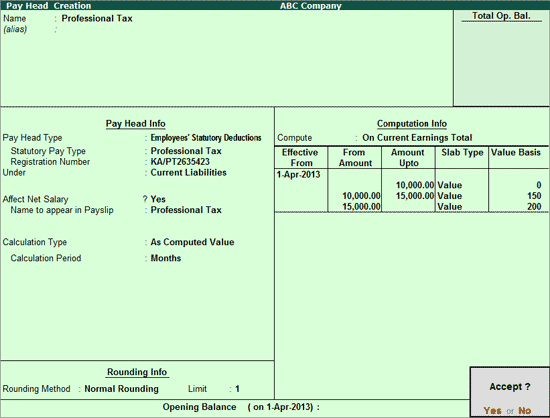The image size is (550, 418).
Task: Click the Value Basis column header
Action: click(516, 153)
